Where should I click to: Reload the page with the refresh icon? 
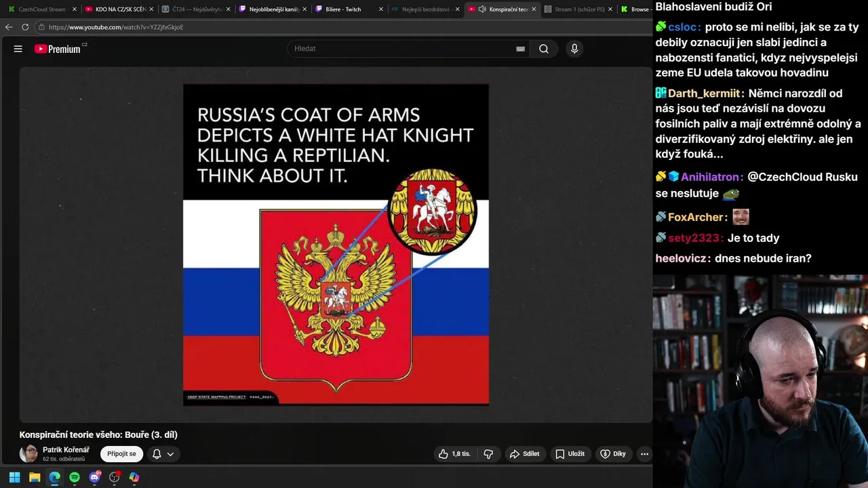coord(25,27)
